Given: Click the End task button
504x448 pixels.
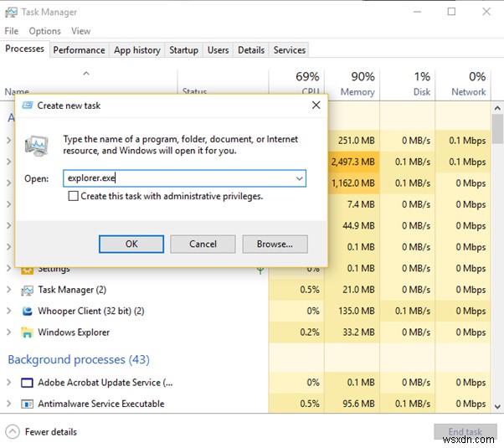Looking at the screenshot, I should pos(465,431).
